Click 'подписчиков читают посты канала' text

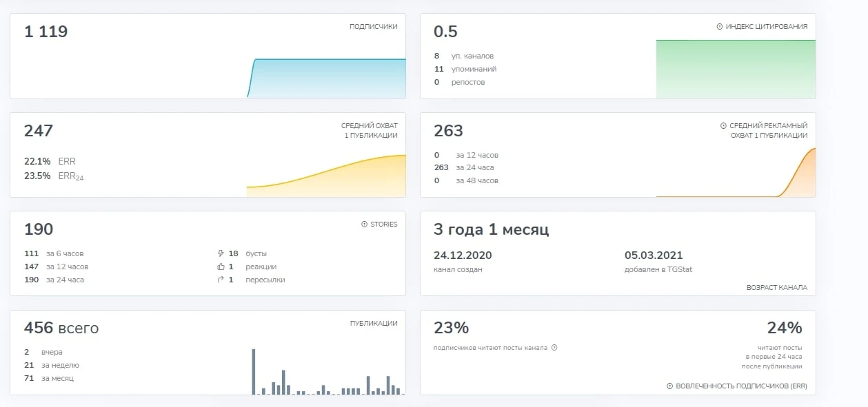pos(490,348)
